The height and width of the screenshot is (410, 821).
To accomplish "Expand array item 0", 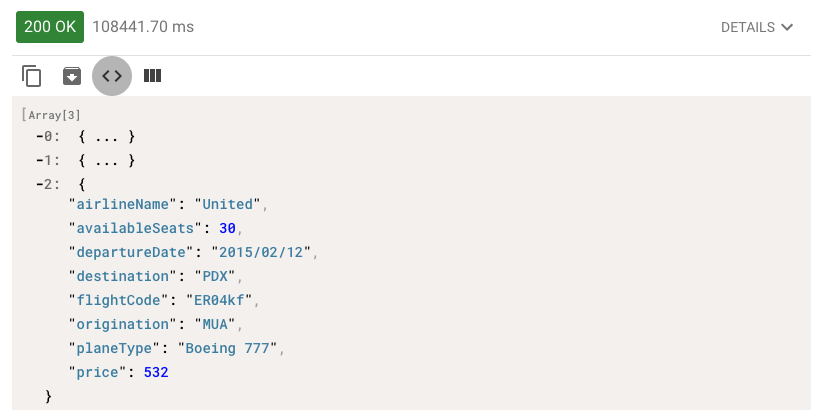I will 48,137.
